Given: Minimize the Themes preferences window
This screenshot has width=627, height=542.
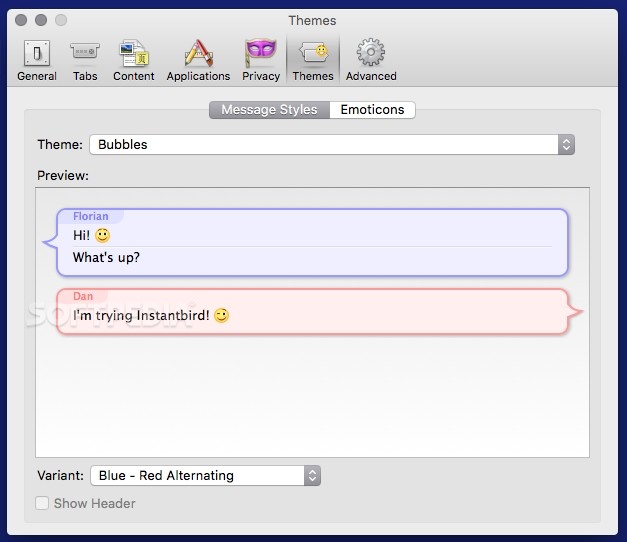Looking at the screenshot, I should tap(41, 20).
